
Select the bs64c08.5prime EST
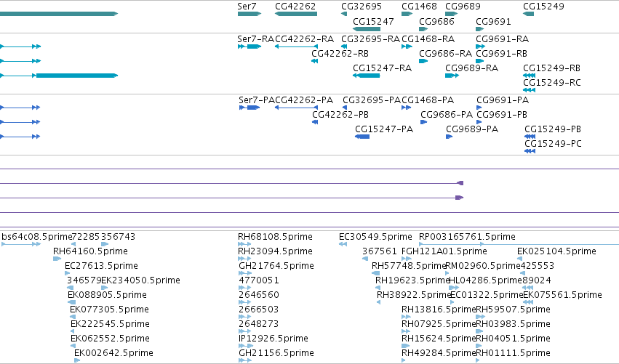pos(21,244)
